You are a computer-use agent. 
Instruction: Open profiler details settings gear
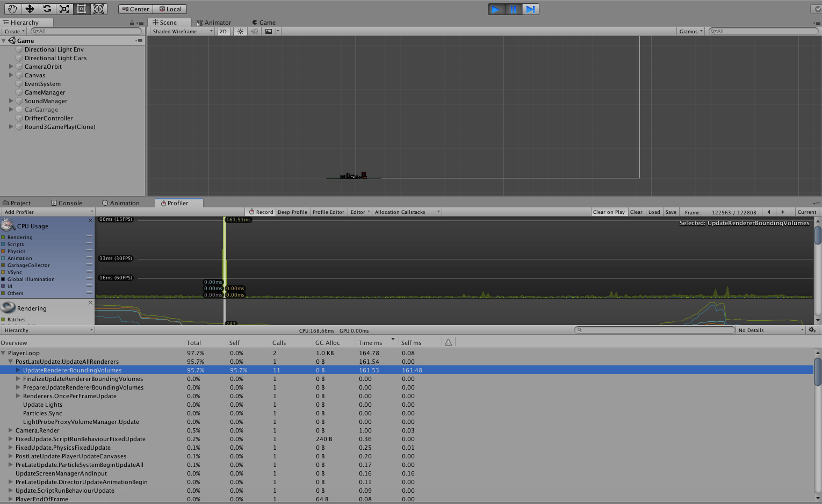(x=812, y=330)
